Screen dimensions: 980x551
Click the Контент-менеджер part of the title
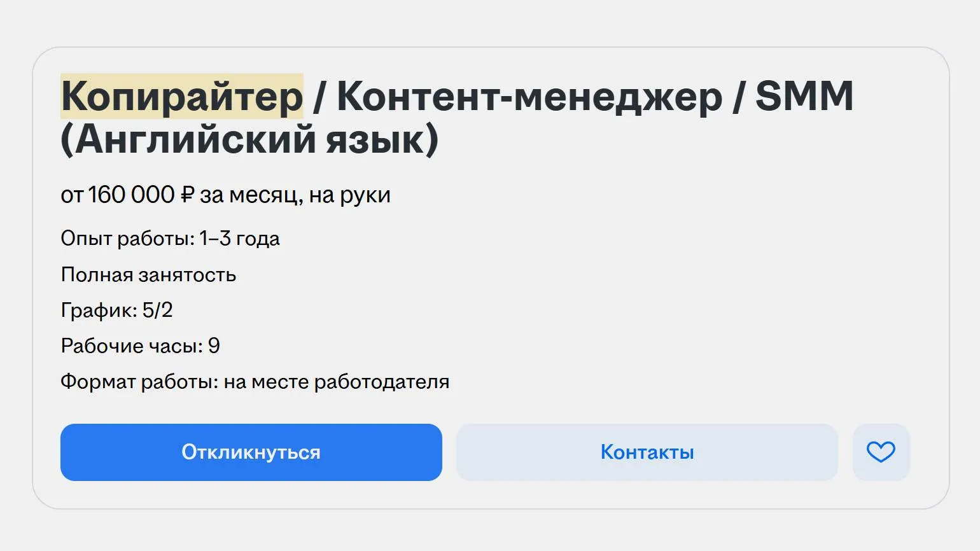click(x=528, y=97)
